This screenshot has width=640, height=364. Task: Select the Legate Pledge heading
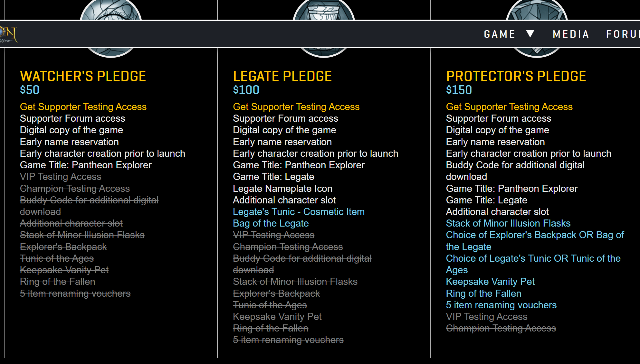point(282,76)
